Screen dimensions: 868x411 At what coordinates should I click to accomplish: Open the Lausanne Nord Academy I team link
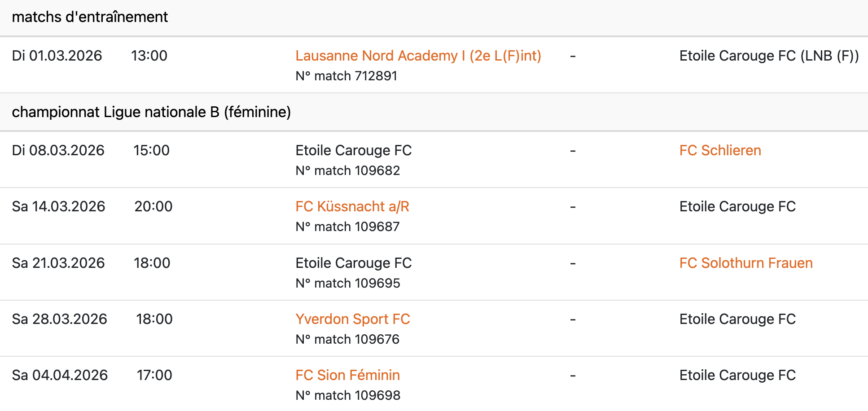[418, 56]
